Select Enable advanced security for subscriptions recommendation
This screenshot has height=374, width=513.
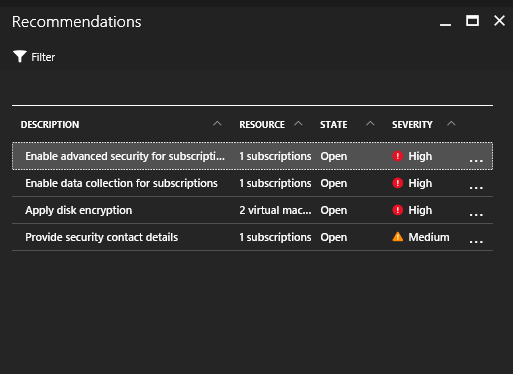tap(252, 156)
